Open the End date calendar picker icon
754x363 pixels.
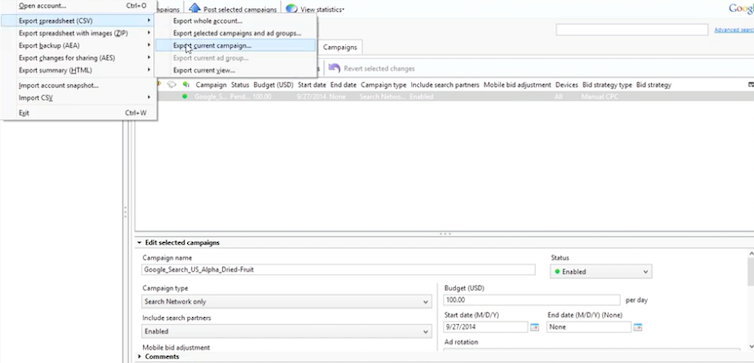coord(638,327)
